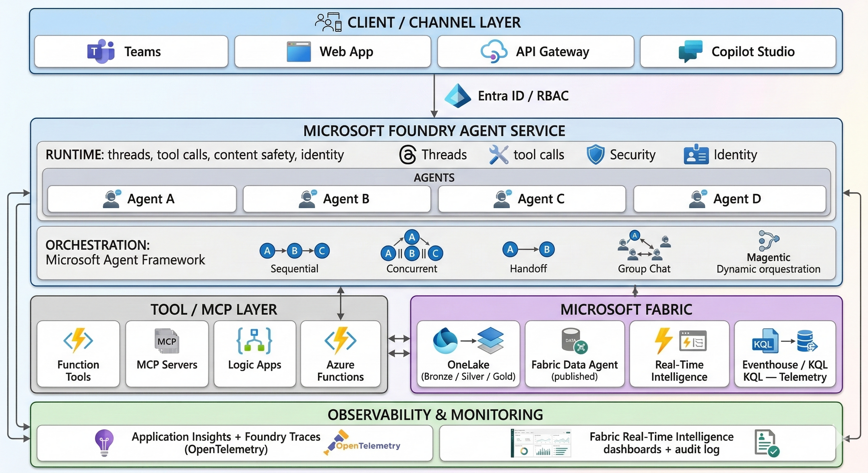
Task: Click the API Gateway cloud icon
Action: point(494,52)
